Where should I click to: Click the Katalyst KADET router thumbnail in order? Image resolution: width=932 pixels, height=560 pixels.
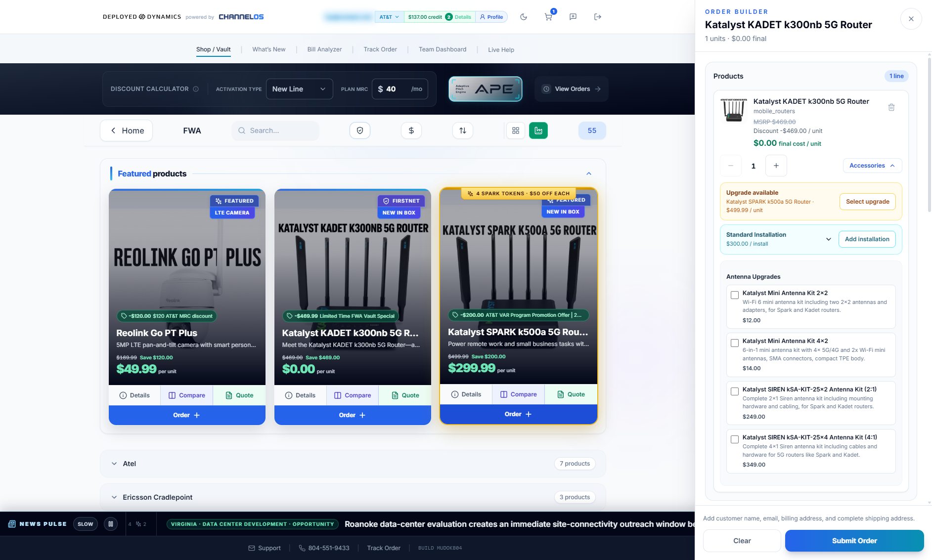(x=734, y=110)
